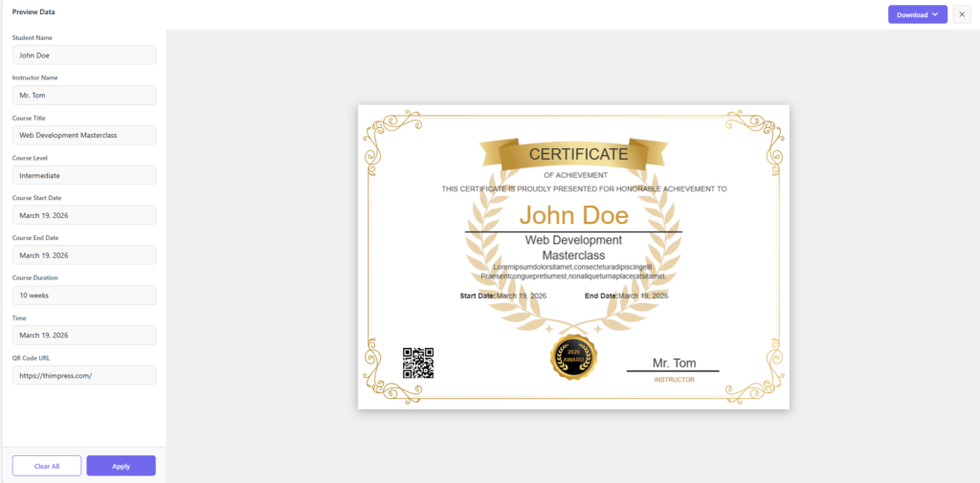This screenshot has width=980, height=483.
Task: Click the Time input field
Action: [x=84, y=335]
